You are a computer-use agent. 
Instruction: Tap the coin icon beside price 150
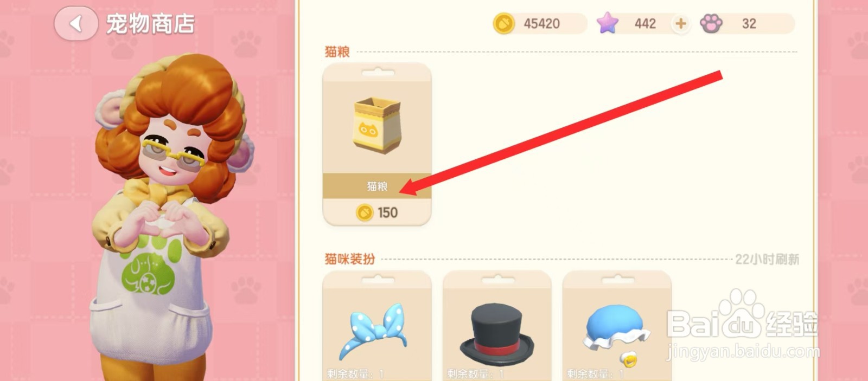[x=365, y=212]
